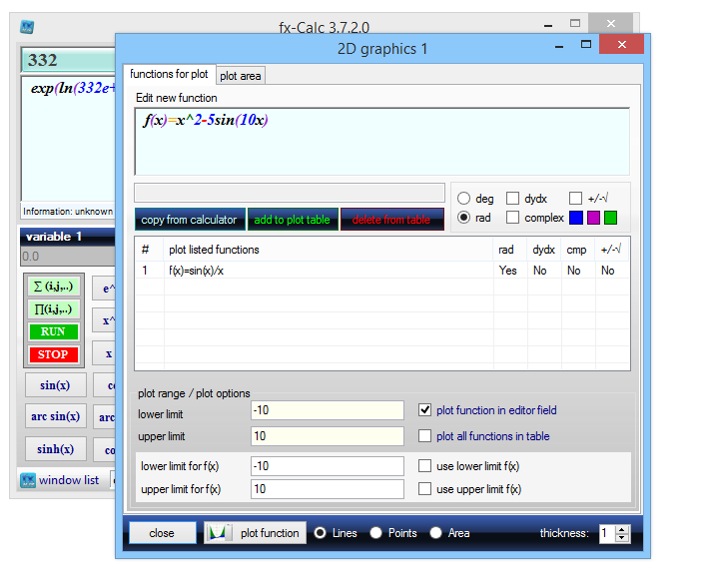The image size is (706, 588).
Task: Click the upper limit input field
Action: click(x=328, y=436)
